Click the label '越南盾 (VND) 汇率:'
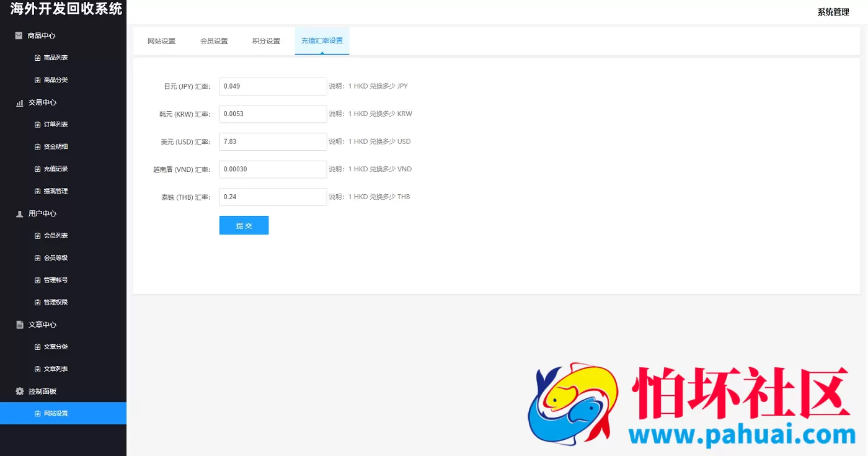Image resolution: width=868 pixels, height=456 pixels. coord(182,169)
